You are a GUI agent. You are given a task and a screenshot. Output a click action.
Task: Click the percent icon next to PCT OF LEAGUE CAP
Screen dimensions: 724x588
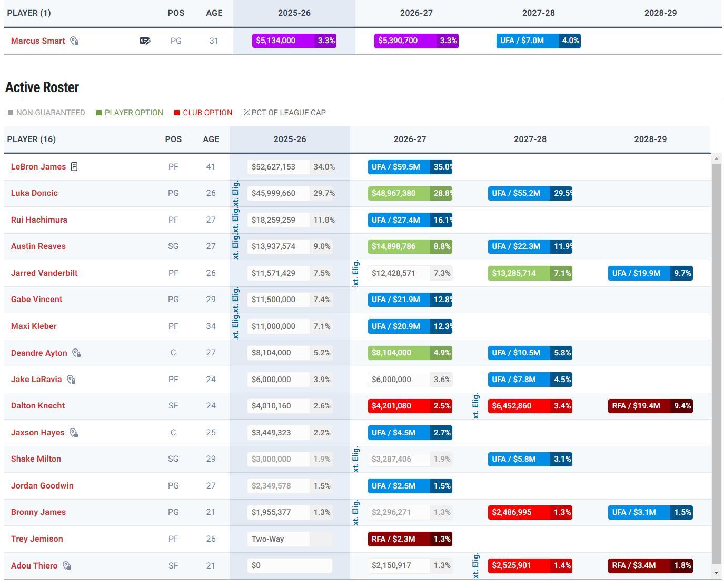(x=246, y=113)
